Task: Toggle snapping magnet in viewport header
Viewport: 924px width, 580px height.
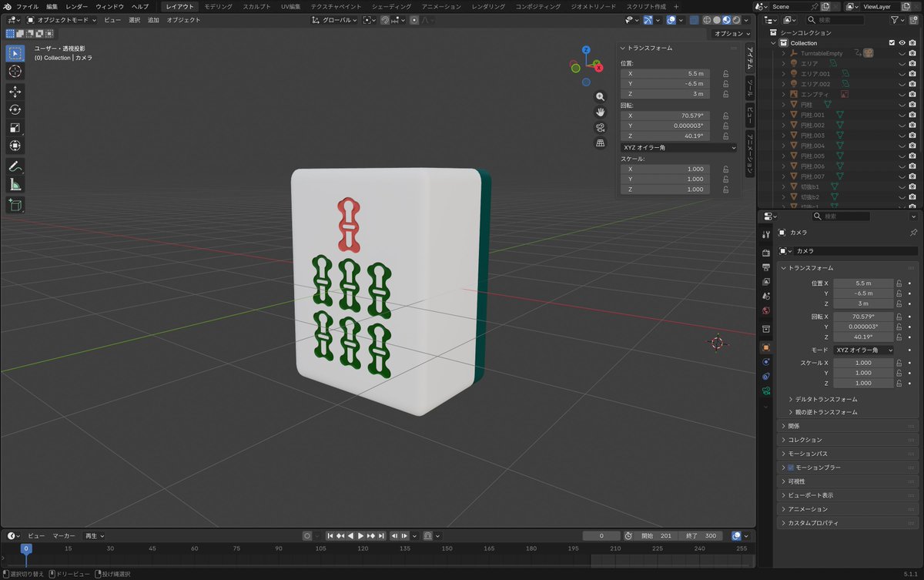Action: pyautogui.click(x=384, y=19)
